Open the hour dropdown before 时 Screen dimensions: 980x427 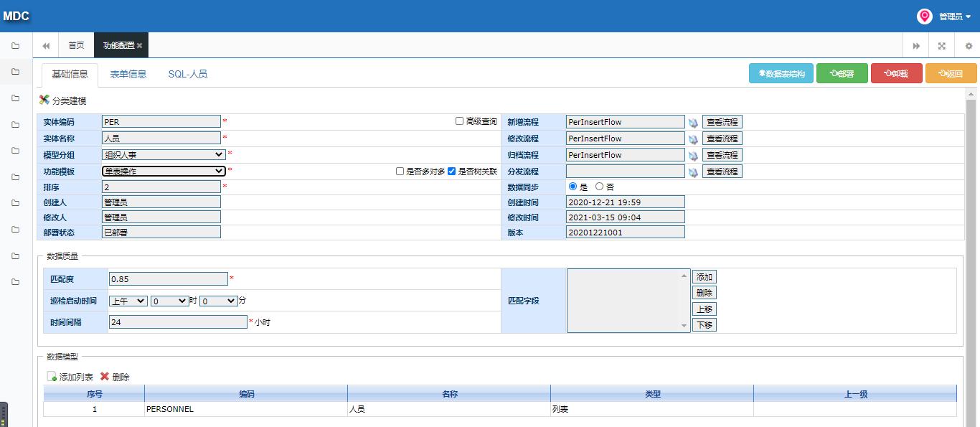pos(169,301)
